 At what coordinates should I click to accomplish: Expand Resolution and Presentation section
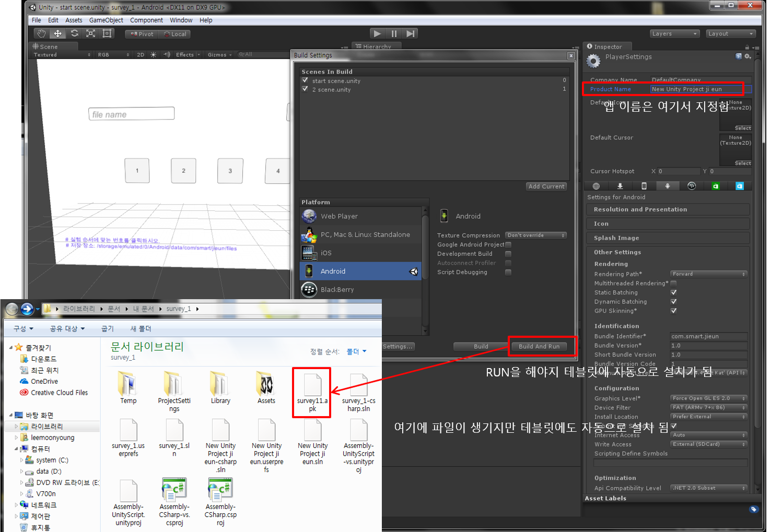pyautogui.click(x=668, y=209)
